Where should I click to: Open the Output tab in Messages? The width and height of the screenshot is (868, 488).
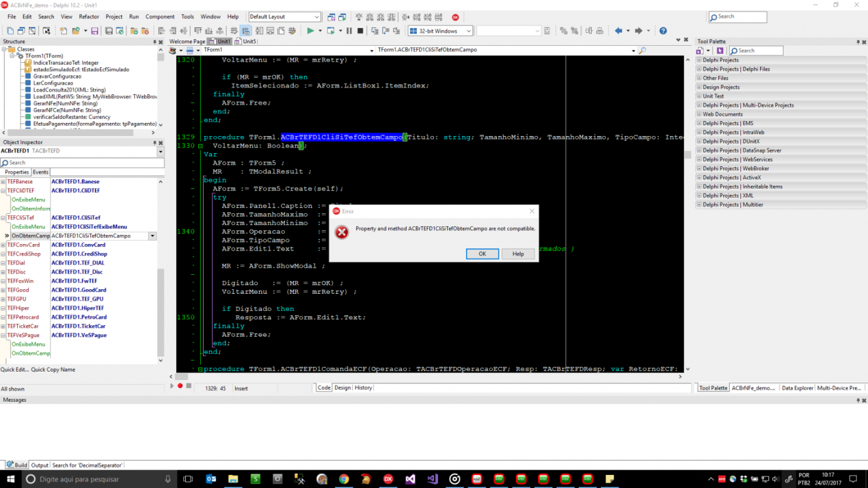tap(40, 465)
